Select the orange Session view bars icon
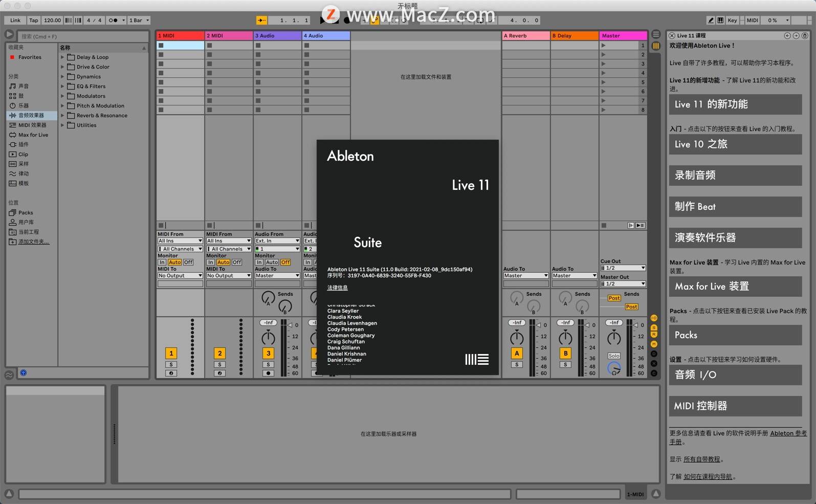 pyautogui.click(x=655, y=46)
